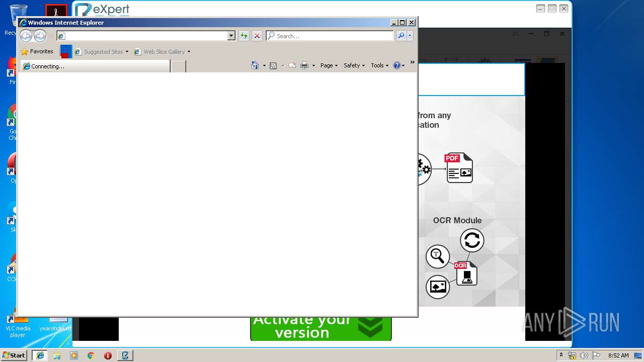Open Suggested Sites link
644x362 pixels.
(99, 52)
